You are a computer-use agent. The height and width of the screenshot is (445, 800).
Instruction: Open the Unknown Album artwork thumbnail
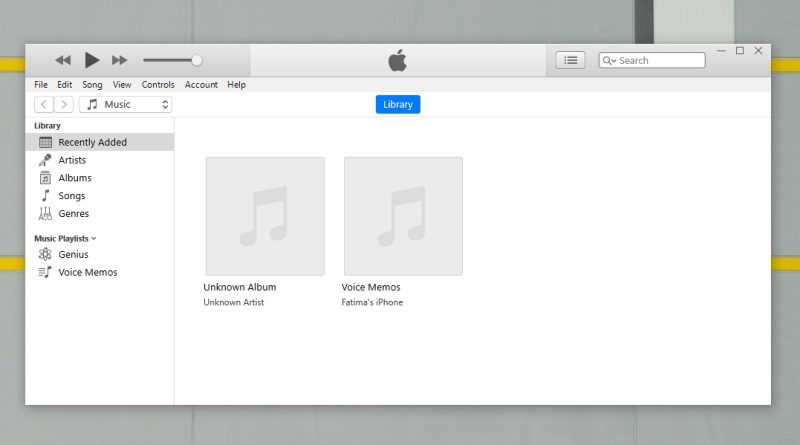click(x=265, y=216)
